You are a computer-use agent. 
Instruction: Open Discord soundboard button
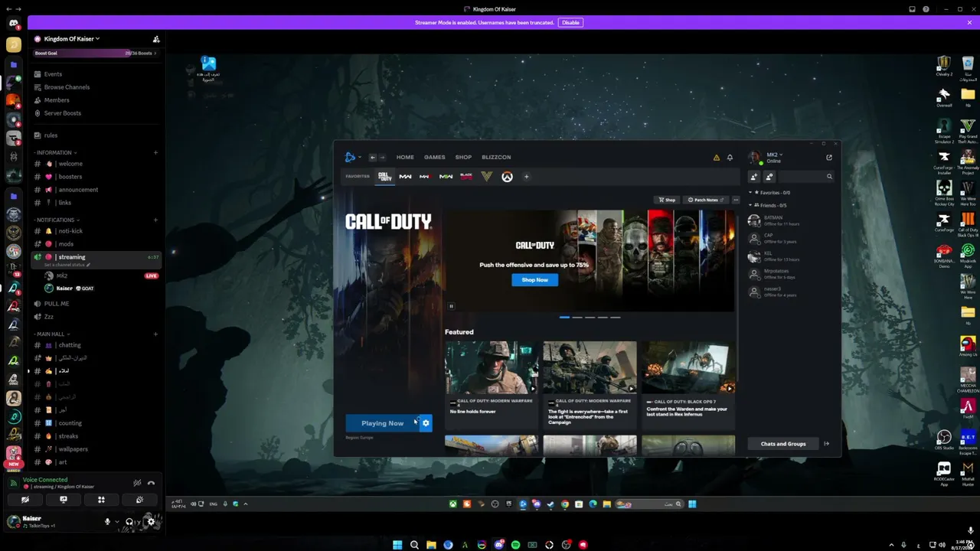pyautogui.click(x=139, y=500)
